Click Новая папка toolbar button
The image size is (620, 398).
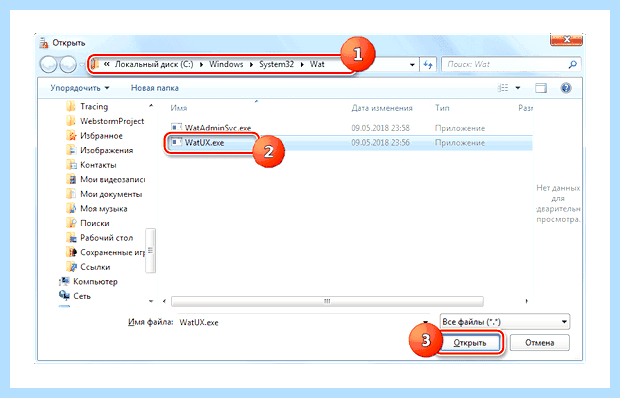(x=155, y=88)
